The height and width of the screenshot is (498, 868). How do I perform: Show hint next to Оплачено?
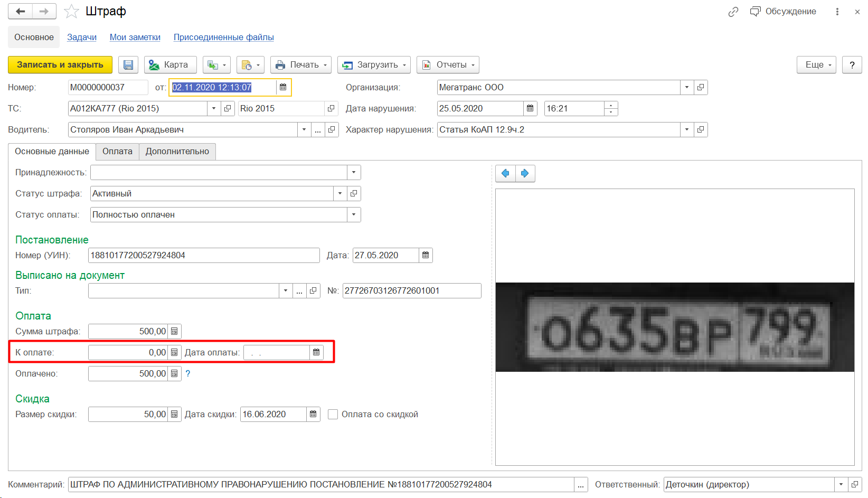[x=188, y=374]
